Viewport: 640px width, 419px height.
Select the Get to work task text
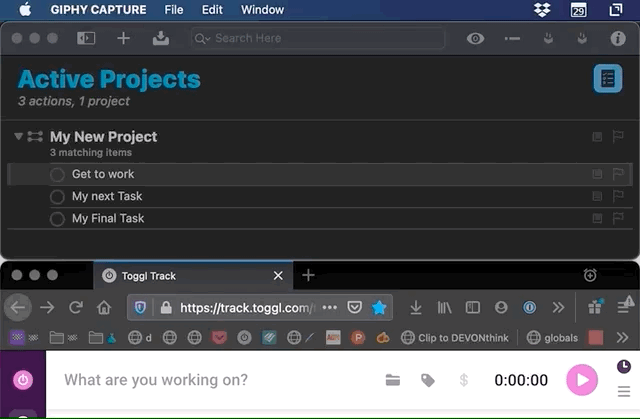tap(103, 174)
